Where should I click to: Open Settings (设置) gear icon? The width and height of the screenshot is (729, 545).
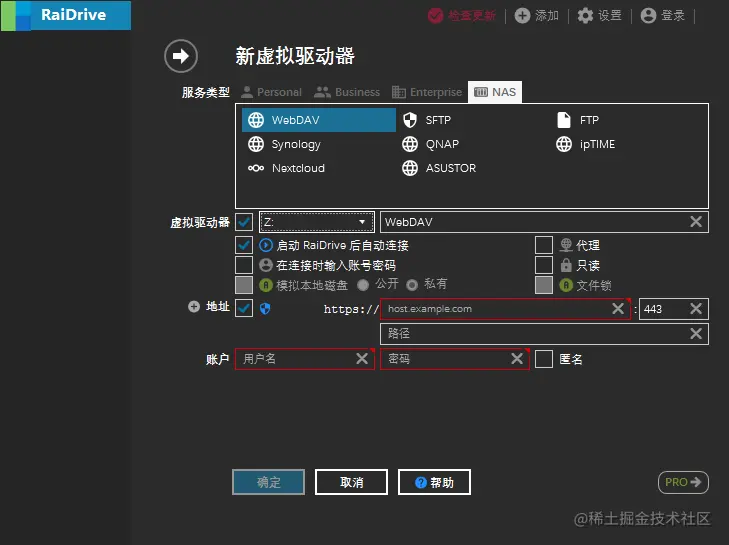tap(585, 16)
